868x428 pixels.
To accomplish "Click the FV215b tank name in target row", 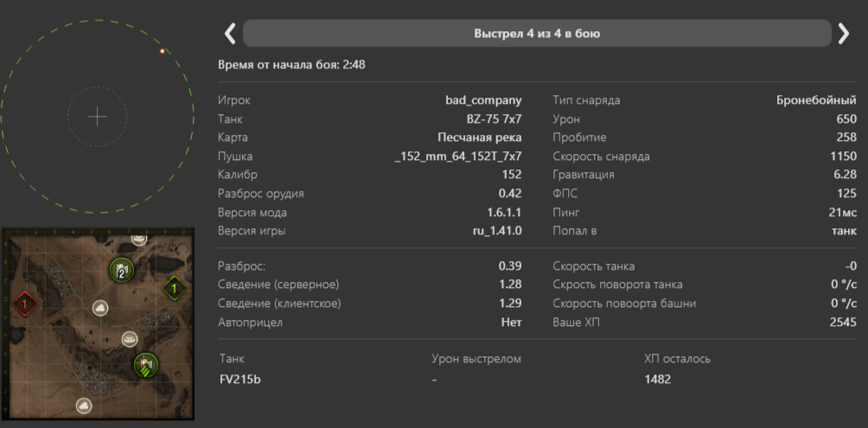I will click(x=239, y=379).
